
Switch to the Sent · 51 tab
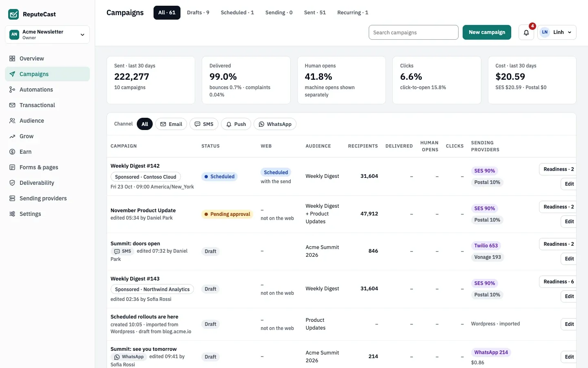[x=315, y=13]
